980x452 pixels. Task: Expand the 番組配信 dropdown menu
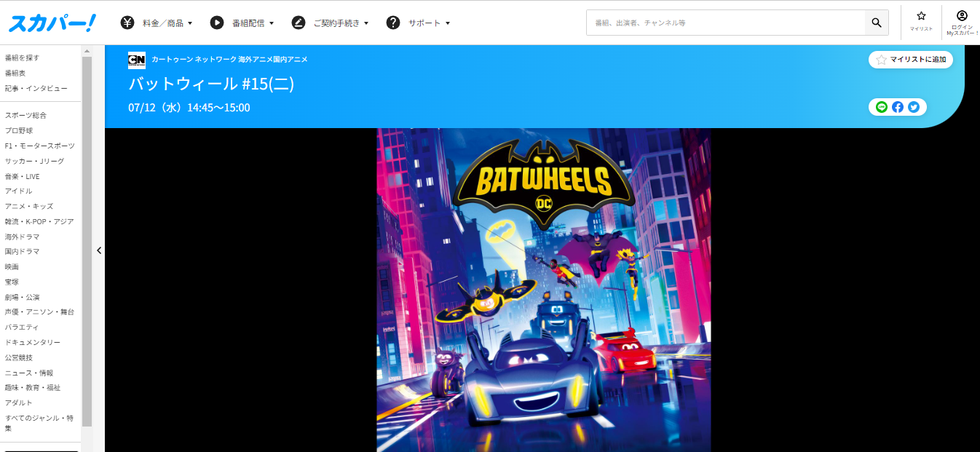[x=242, y=23]
